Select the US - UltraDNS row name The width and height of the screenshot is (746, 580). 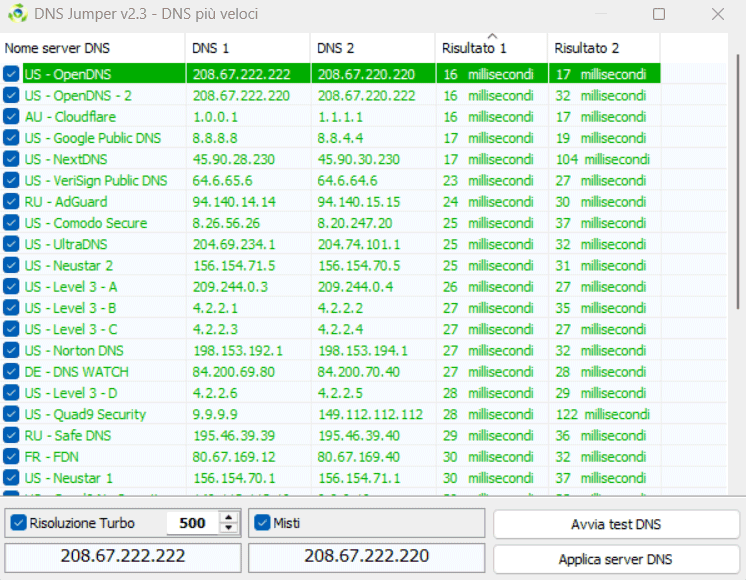(x=66, y=244)
